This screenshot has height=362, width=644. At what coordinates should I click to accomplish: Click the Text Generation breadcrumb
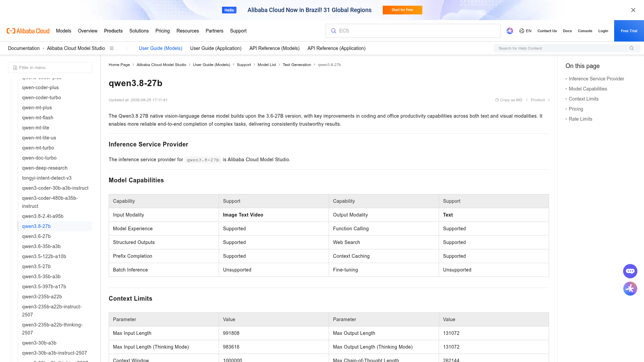tap(297, 65)
